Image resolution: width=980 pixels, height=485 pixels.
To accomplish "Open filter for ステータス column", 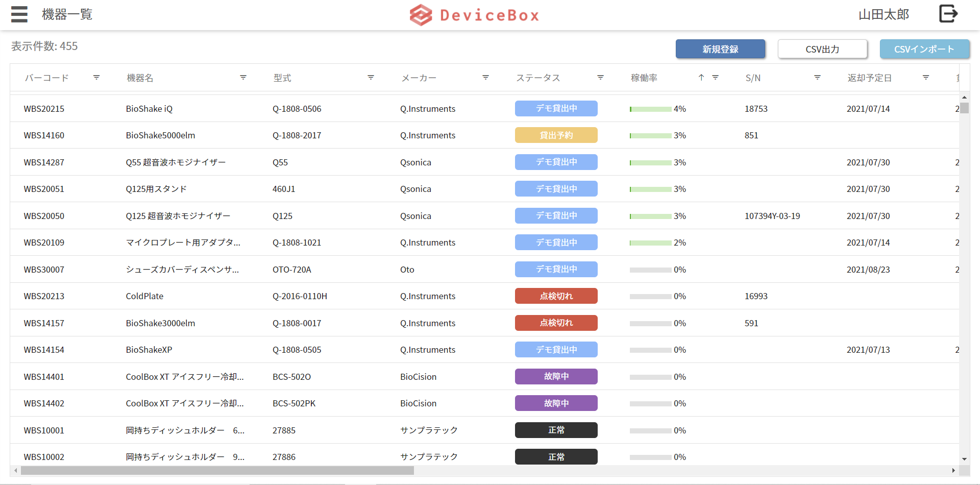I will click(x=600, y=78).
